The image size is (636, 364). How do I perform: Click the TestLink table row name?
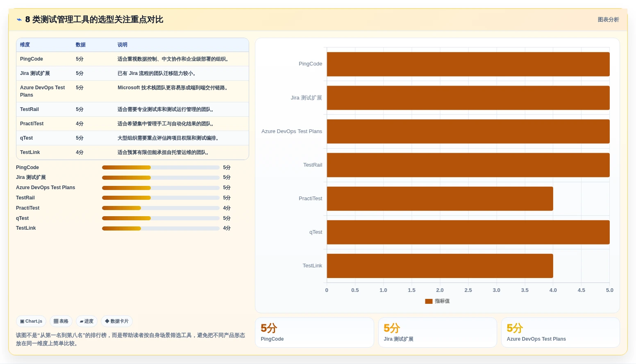coord(30,152)
